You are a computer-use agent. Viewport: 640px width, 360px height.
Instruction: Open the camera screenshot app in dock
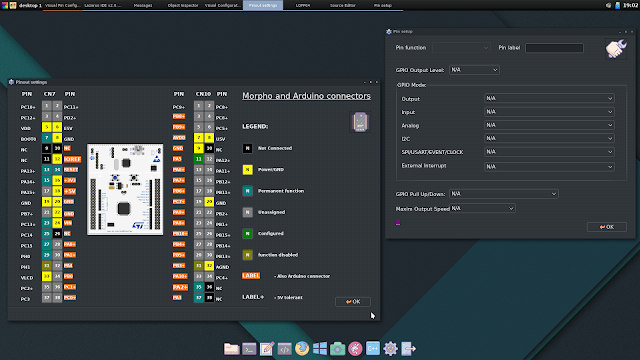[337, 349]
